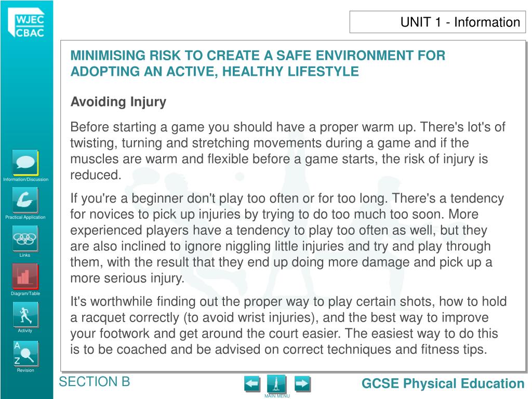Click the GCSE Physical Education title text

click(443, 383)
